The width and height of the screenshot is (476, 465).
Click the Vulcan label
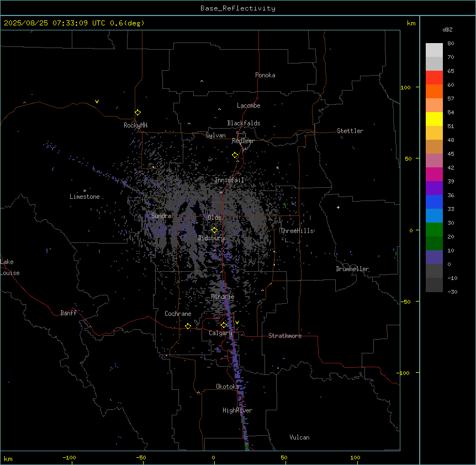point(300,437)
